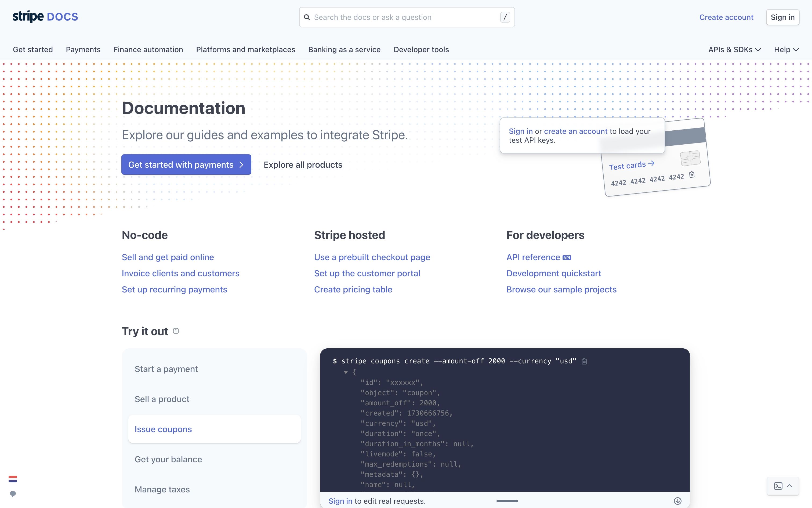Screen dimensions: 812x508
Task: Click the search magnifier icon
Action: (307, 17)
